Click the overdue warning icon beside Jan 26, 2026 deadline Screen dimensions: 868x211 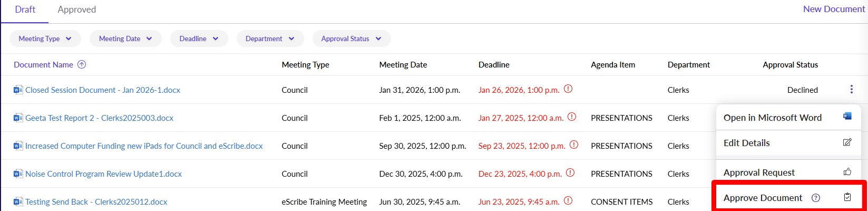pos(568,89)
